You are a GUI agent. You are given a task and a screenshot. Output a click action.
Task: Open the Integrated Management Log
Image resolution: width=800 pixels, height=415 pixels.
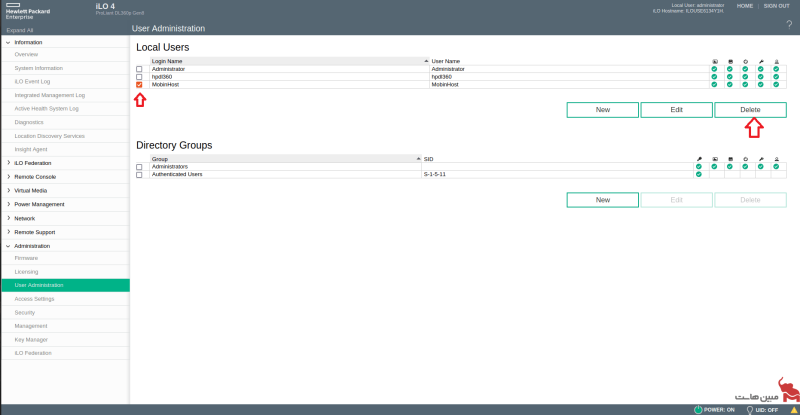point(49,95)
